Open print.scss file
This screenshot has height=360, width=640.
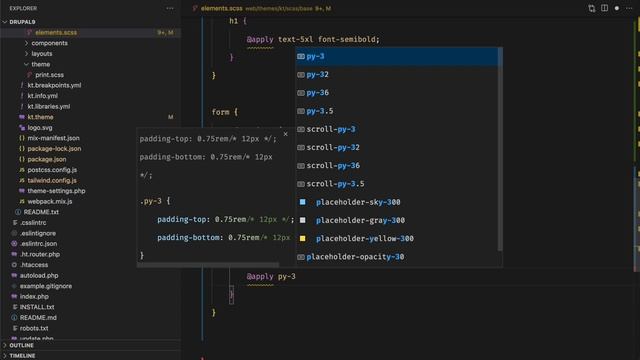click(x=49, y=75)
